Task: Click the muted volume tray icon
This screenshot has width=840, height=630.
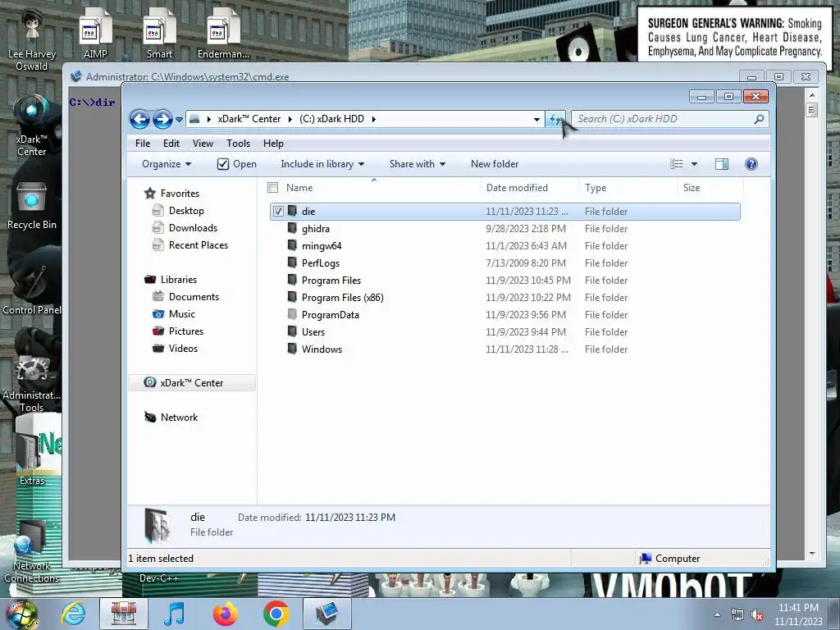Action: click(x=756, y=614)
